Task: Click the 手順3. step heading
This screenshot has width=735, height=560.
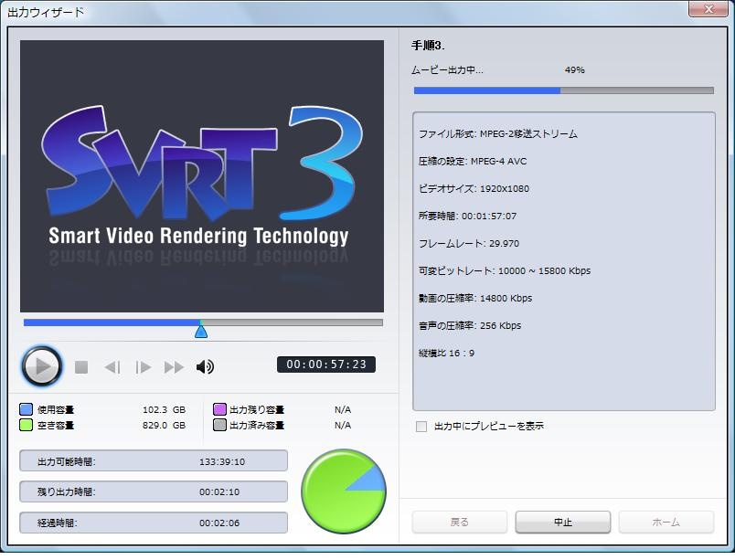Action: [428, 46]
